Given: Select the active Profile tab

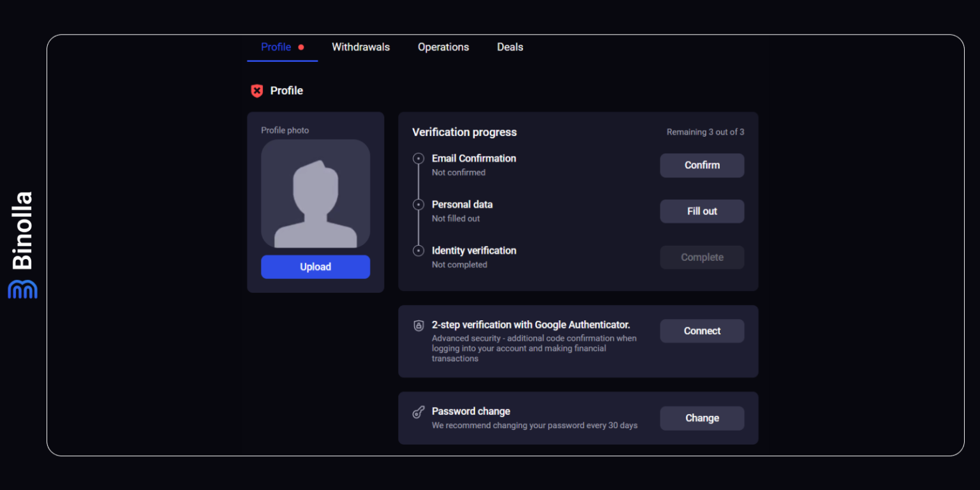Looking at the screenshot, I should click(x=275, y=47).
